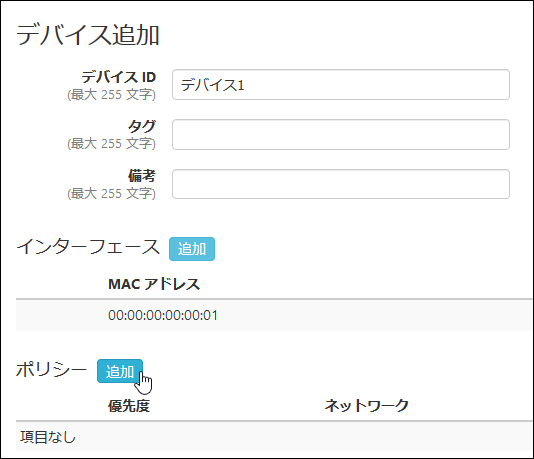
Task: Click the 追加 button next to ポリシー
Action: pyautogui.click(x=120, y=371)
